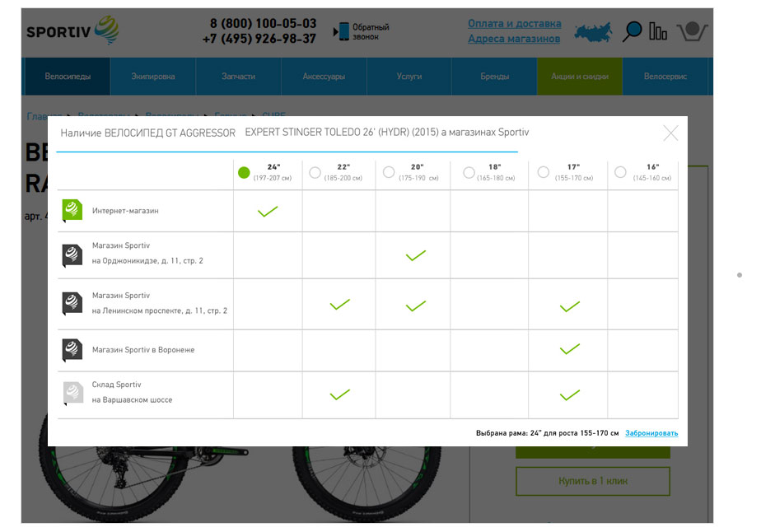The height and width of the screenshot is (532, 775).
Task: Select the 20" frame size radio button
Action: point(389,172)
